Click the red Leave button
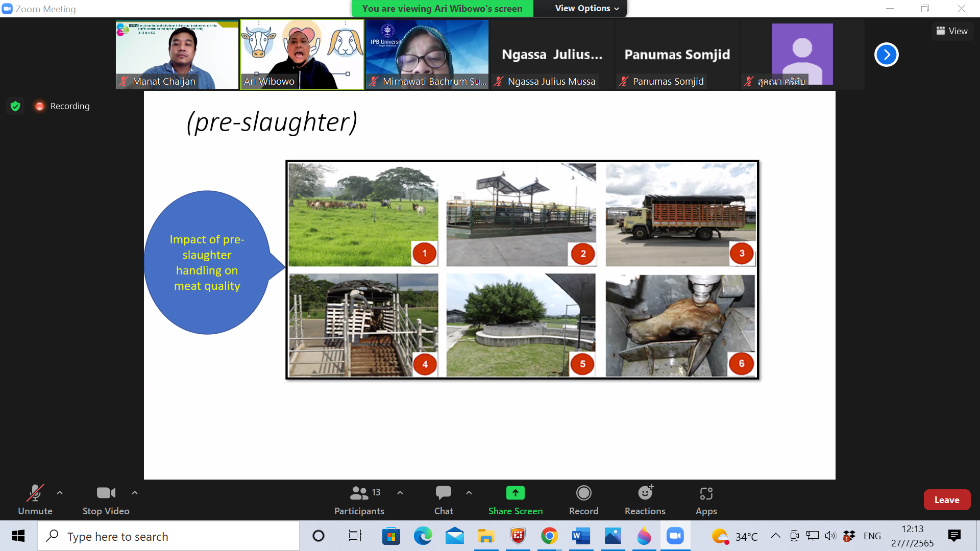This screenshot has height=551, width=980. click(946, 500)
